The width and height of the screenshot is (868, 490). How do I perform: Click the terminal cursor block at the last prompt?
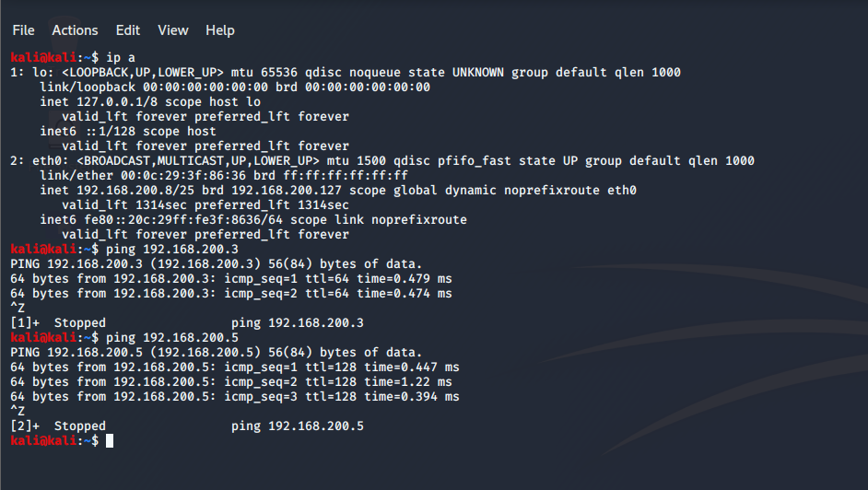tap(110, 441)
